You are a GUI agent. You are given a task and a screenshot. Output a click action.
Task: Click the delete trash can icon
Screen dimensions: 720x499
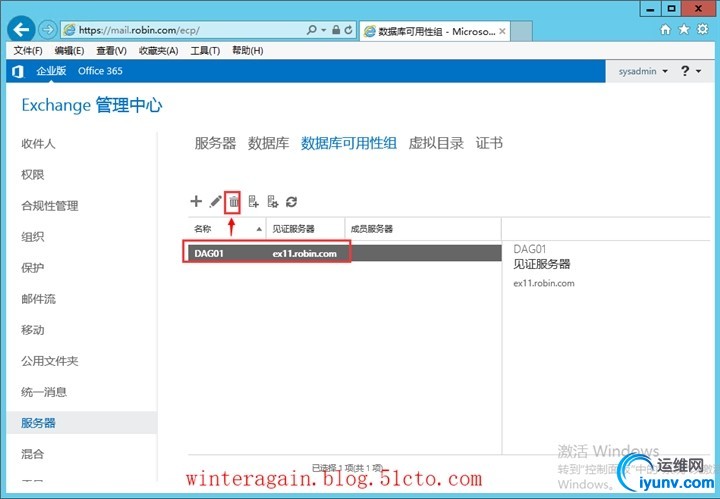coord(234,202)
